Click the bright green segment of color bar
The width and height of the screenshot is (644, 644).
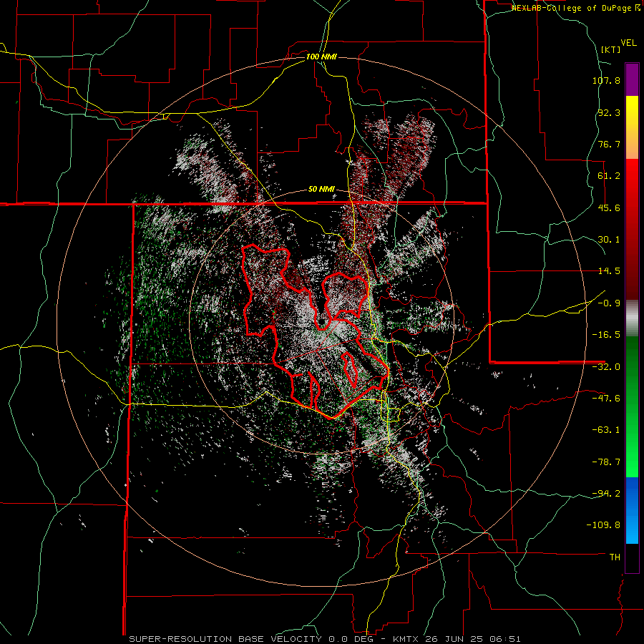[x=632, y=406]
